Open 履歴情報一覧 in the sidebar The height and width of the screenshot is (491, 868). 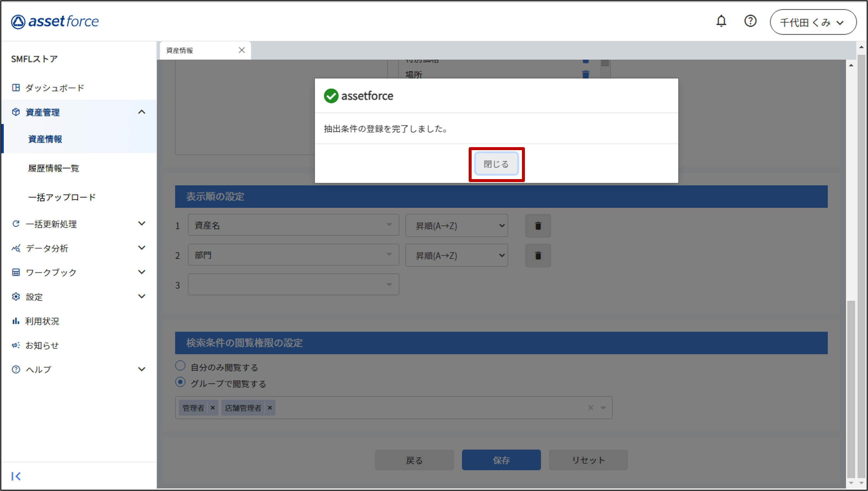[54, 168]
